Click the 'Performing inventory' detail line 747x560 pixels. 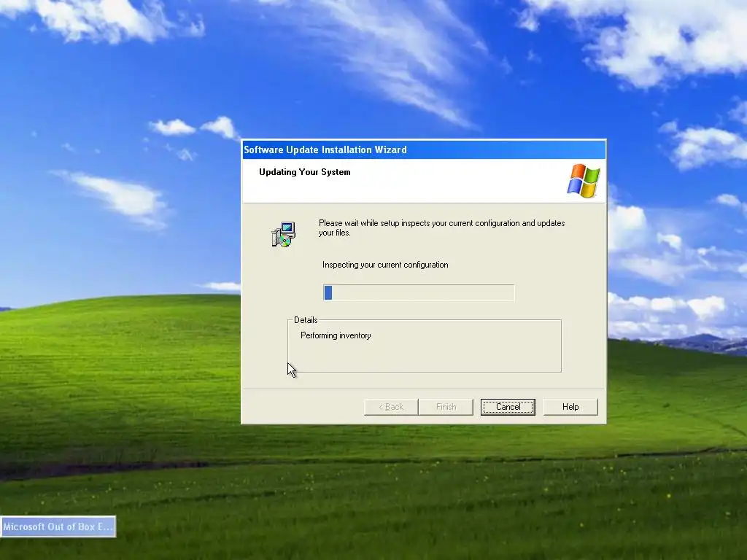[336, 335]
